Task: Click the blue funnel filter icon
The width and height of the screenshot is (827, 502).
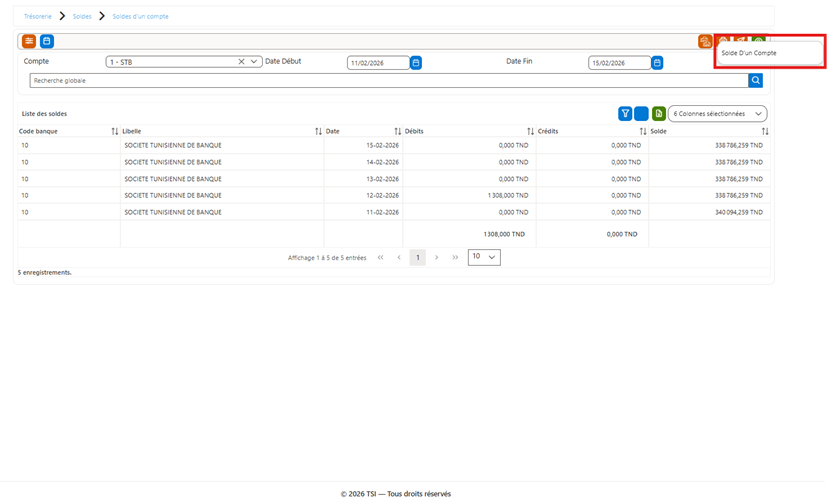Action: (x=625, y=113)
